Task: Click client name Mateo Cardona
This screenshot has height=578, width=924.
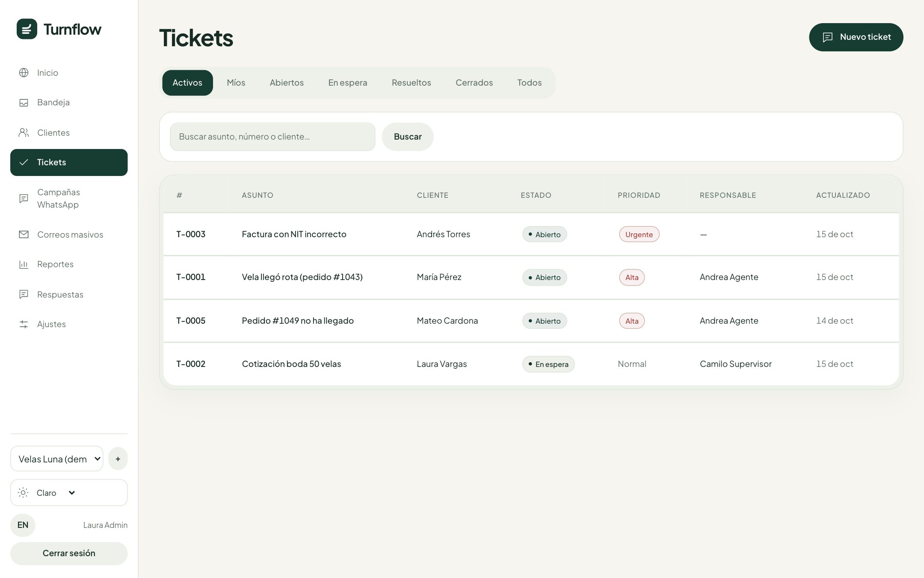Action: (447, 321)
